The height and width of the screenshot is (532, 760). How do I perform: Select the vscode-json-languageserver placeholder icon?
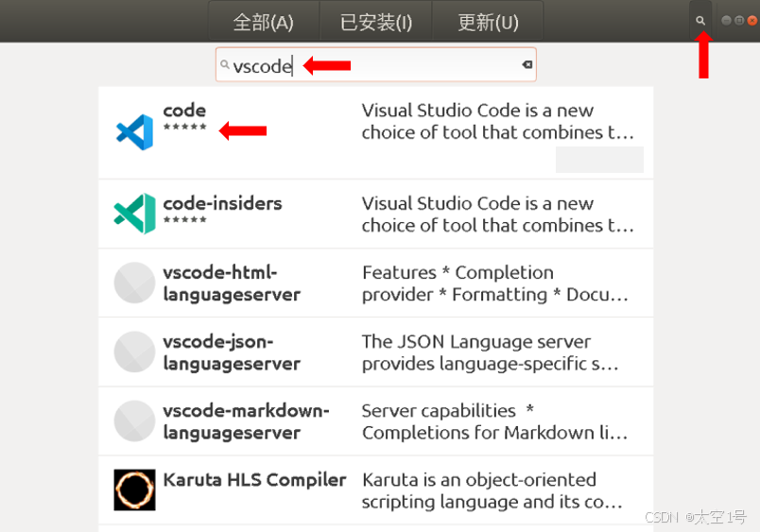(x=135, y=352)
